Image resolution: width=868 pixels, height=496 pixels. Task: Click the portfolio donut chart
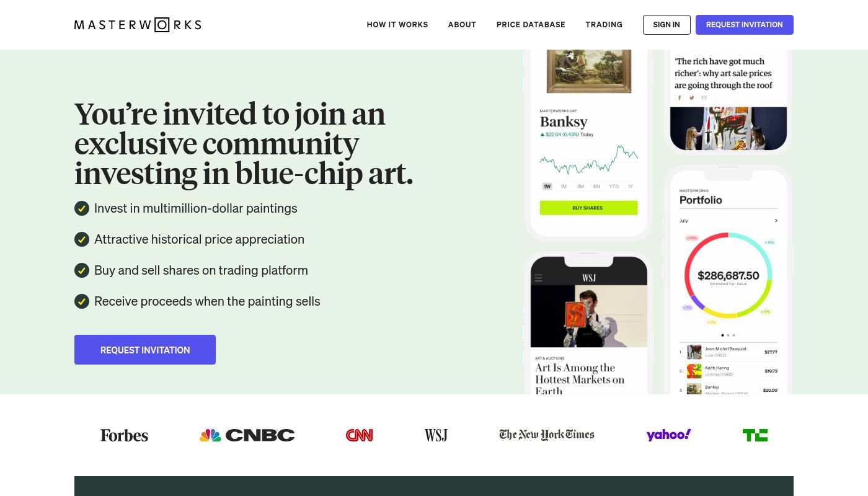(x=728, y=276)
